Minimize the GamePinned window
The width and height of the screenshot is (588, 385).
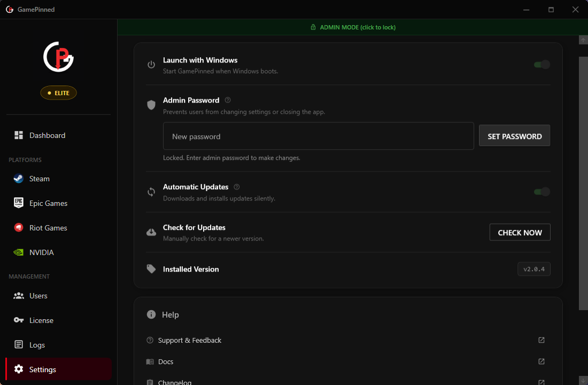point(527,10)
